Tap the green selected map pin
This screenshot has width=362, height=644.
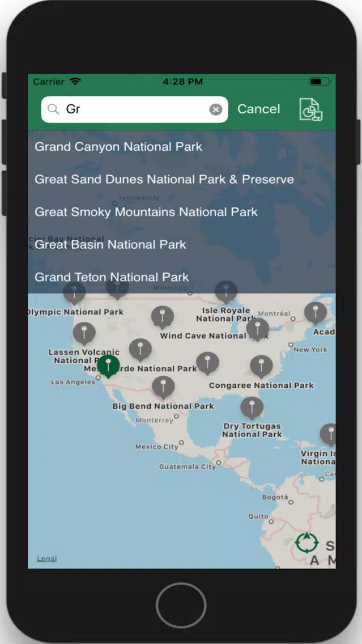pyautogui.click(x=108, y=366)
